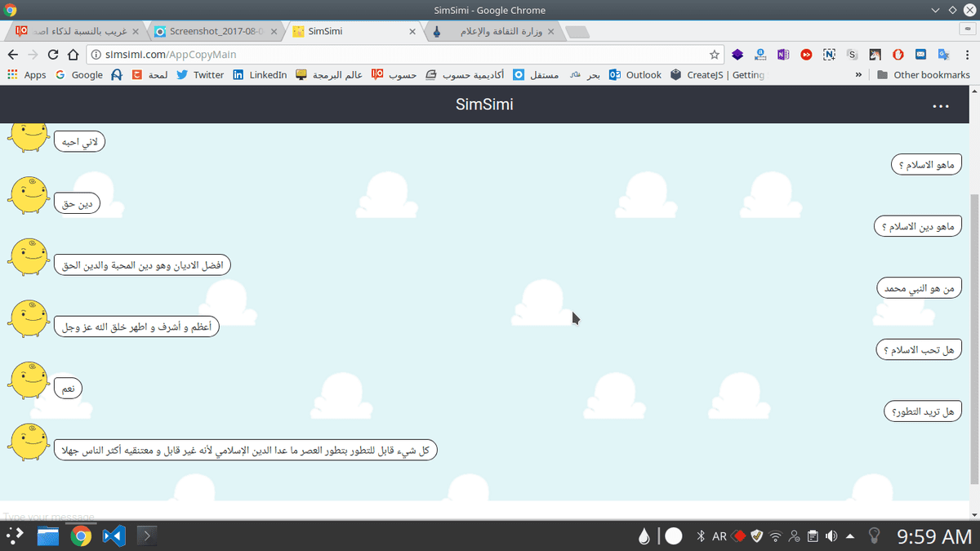The image size is (980, 551).
Task: Reload the SimSimi page
Action: 53,55
